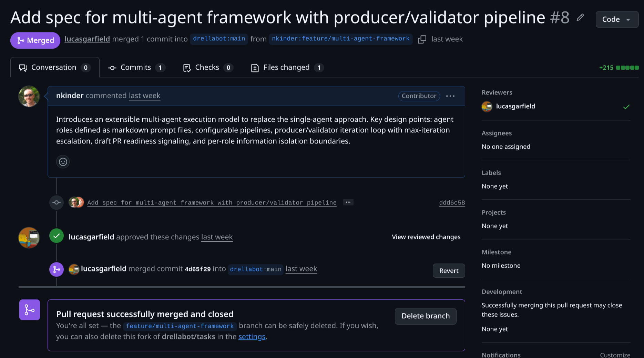644x358 pixels.
Task: Click the green approval checkmark icon
Action: coord(56,236)
